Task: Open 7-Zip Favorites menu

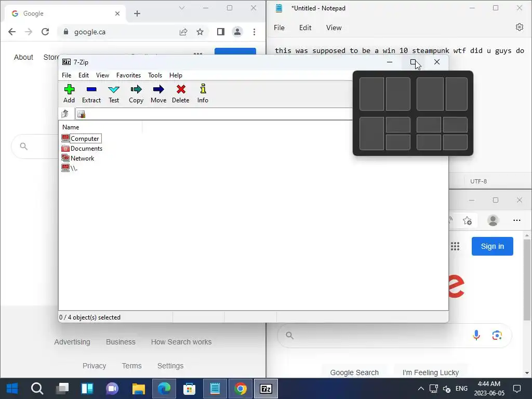Action: click(x=129, y=75)
